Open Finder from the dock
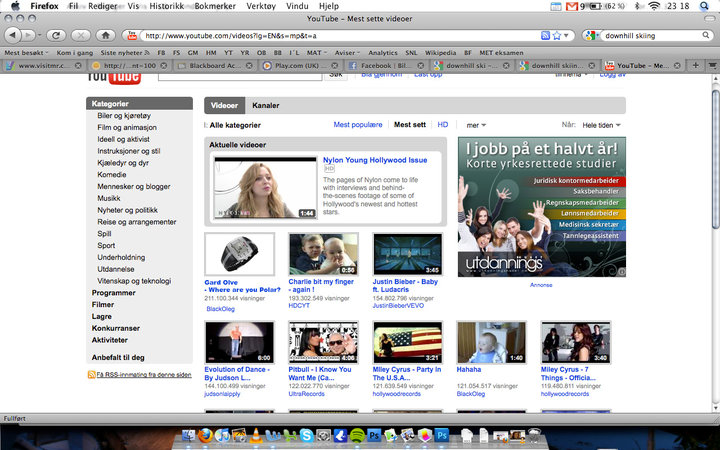Viewport: 720px width, 450px height. [x=189, y=435]
